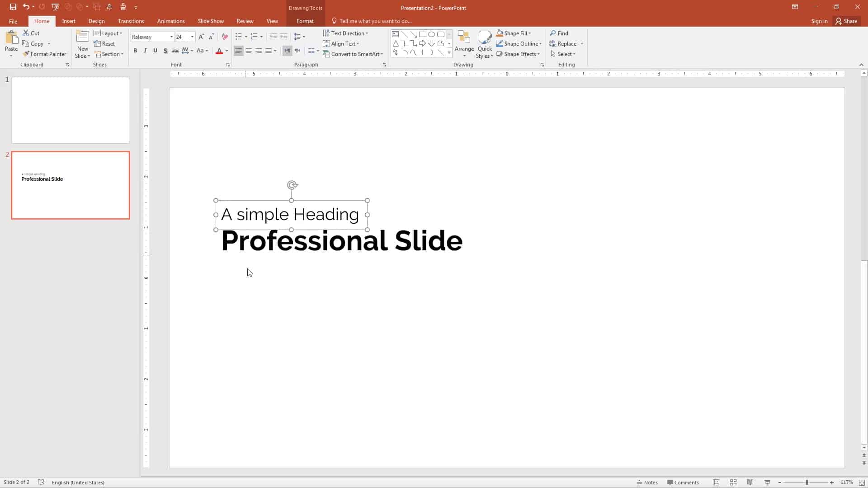This screenshot has width=868, height=488.
Task: Click the Sign in link
Action: (x=819, y=21)
